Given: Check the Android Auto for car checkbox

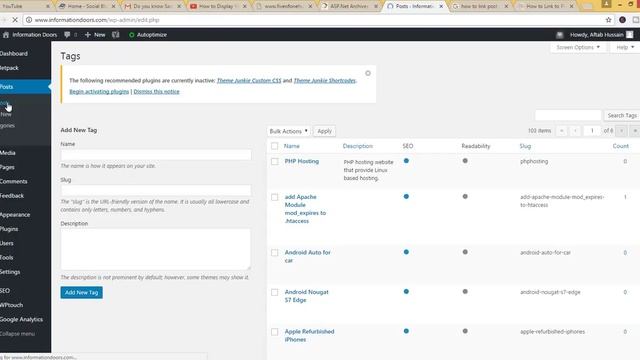Looking at the screenshot, I should click(x=275, y=253).
